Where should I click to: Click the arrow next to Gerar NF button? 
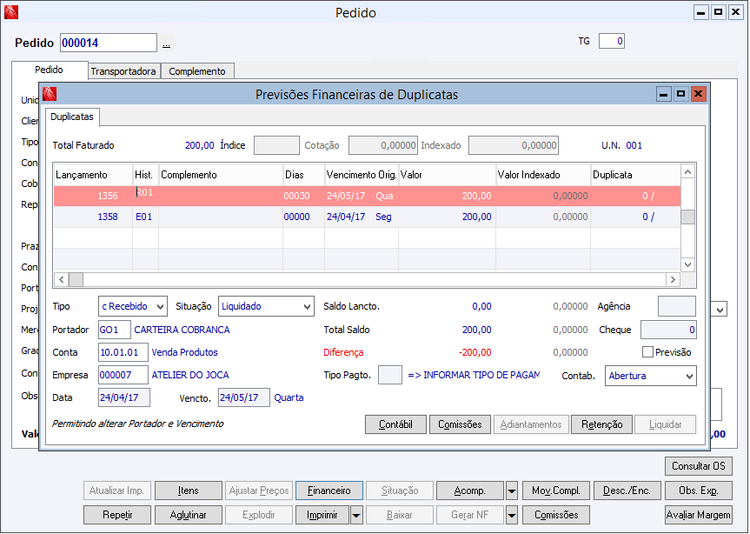click(511, 515)
